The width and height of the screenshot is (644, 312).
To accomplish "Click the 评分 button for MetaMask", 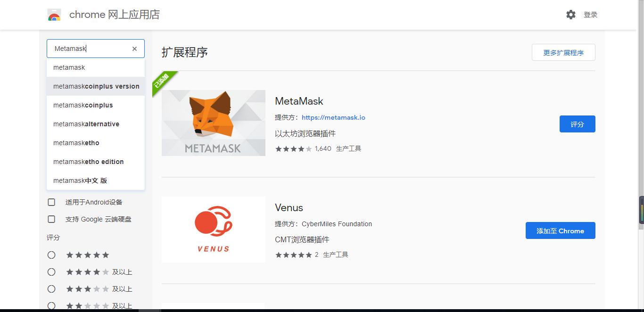I will (x=578, y=124).
